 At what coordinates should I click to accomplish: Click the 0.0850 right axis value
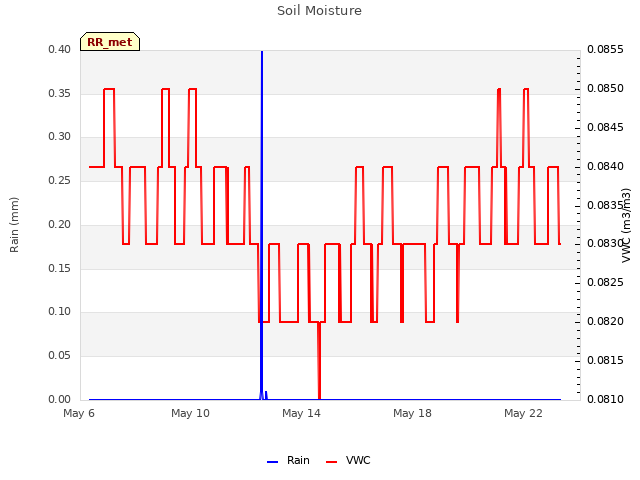(x=605, y=89)
